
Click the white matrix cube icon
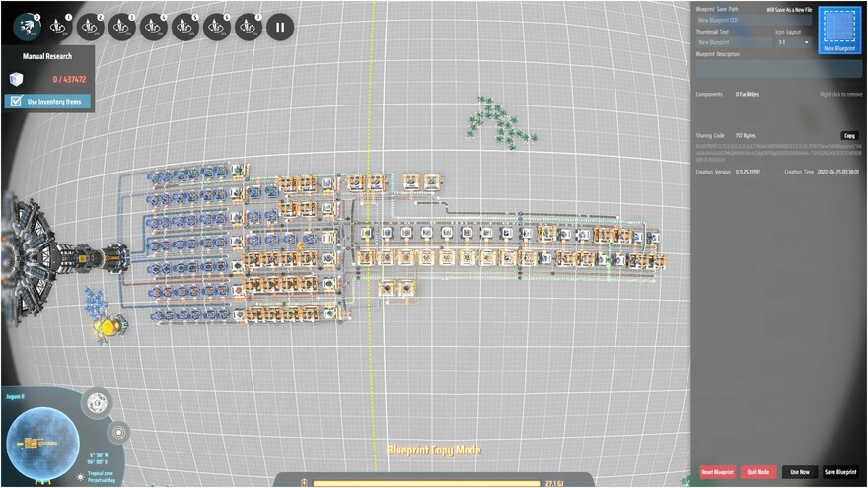click(16, 79)
